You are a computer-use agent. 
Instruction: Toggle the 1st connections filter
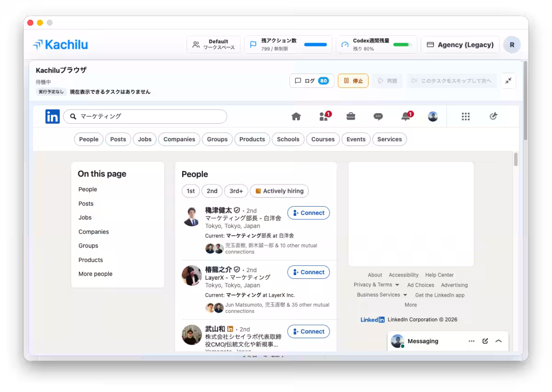[190, 191]
